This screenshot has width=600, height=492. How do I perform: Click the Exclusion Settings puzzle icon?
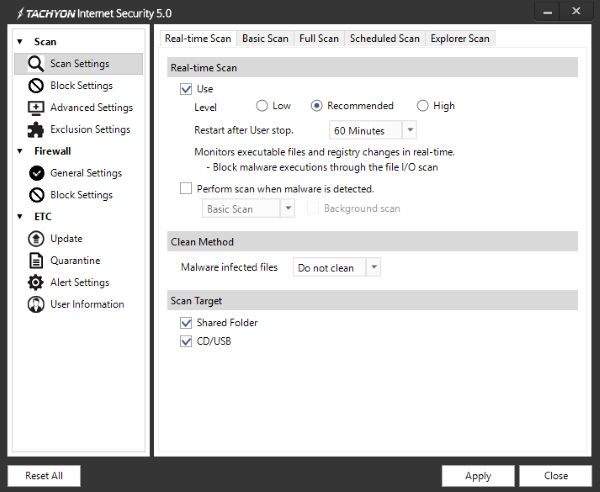point(36,130)
